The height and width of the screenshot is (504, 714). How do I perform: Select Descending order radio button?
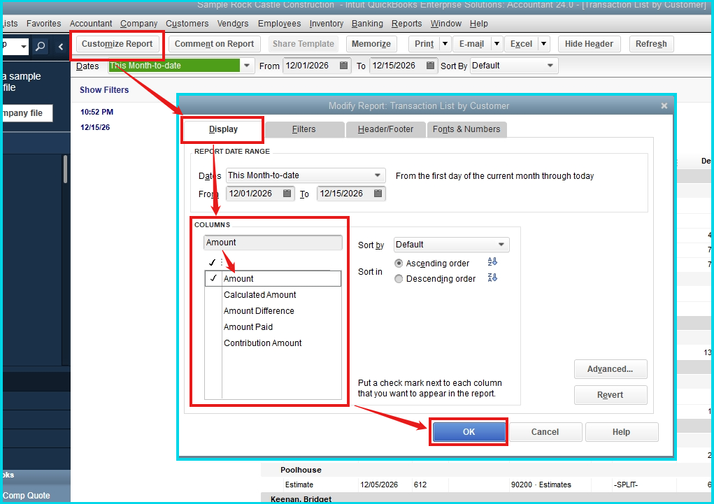[x=398, y=279]
